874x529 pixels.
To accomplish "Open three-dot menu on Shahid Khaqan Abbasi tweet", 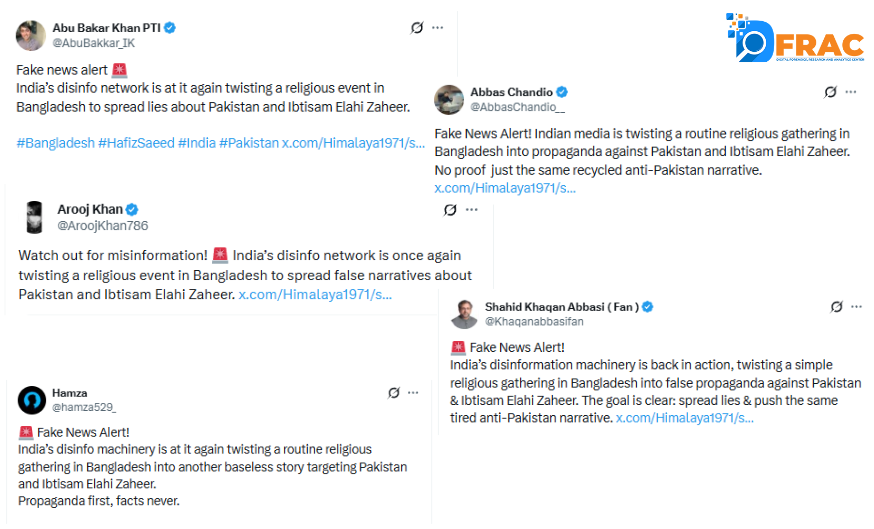I will point(858,307).
